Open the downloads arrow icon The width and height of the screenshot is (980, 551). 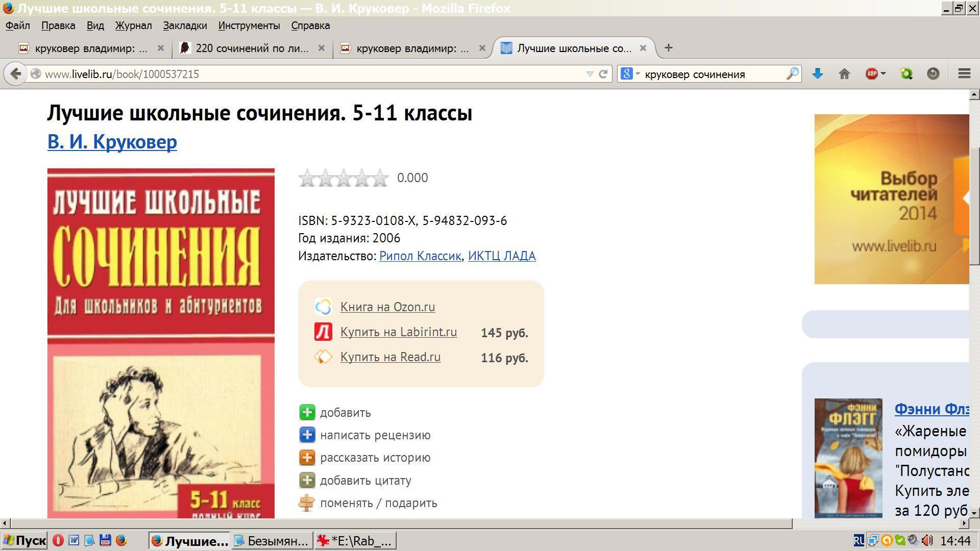[817, 74]
